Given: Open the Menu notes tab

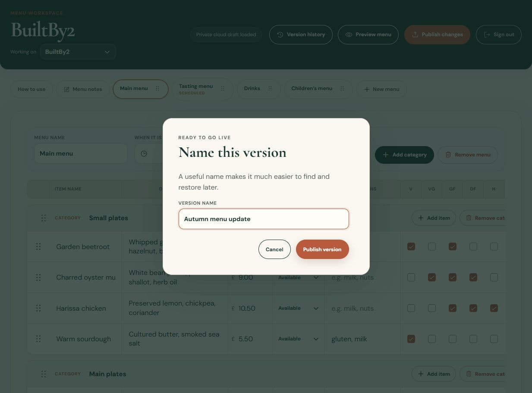Looking at the screenshot, I should click(x=83, y=89).
